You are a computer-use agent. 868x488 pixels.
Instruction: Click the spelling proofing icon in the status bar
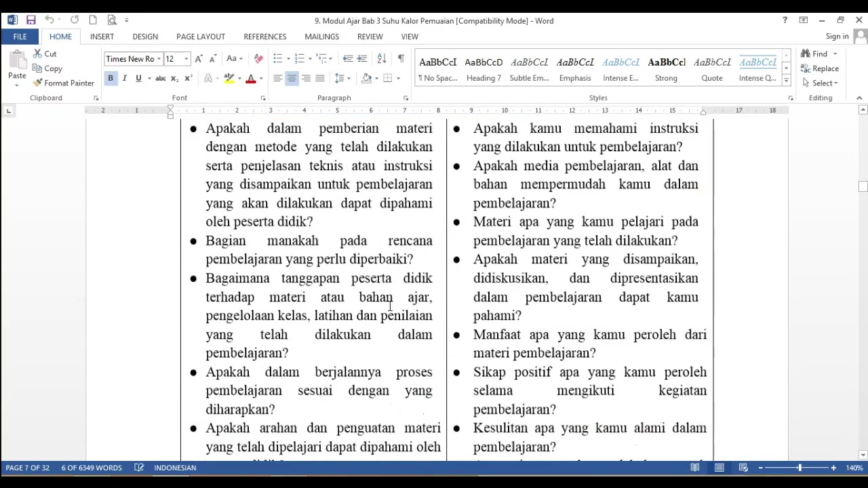pos(139,468)
